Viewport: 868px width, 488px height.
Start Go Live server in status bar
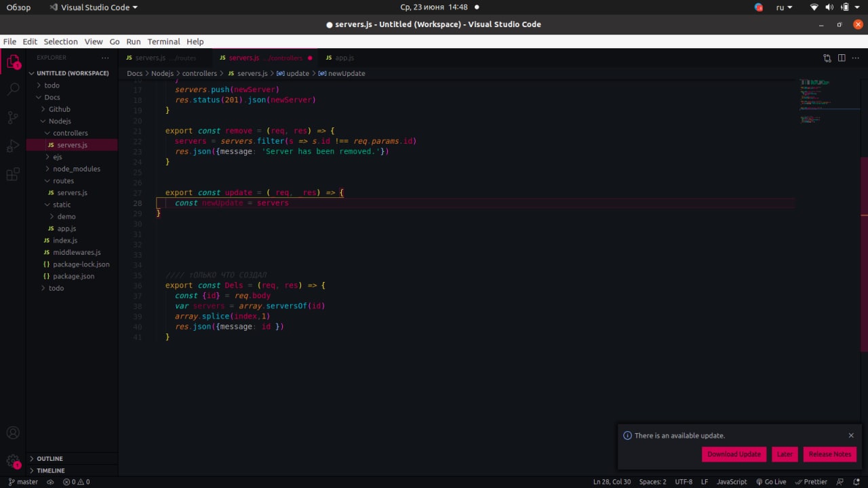point(770,482)
